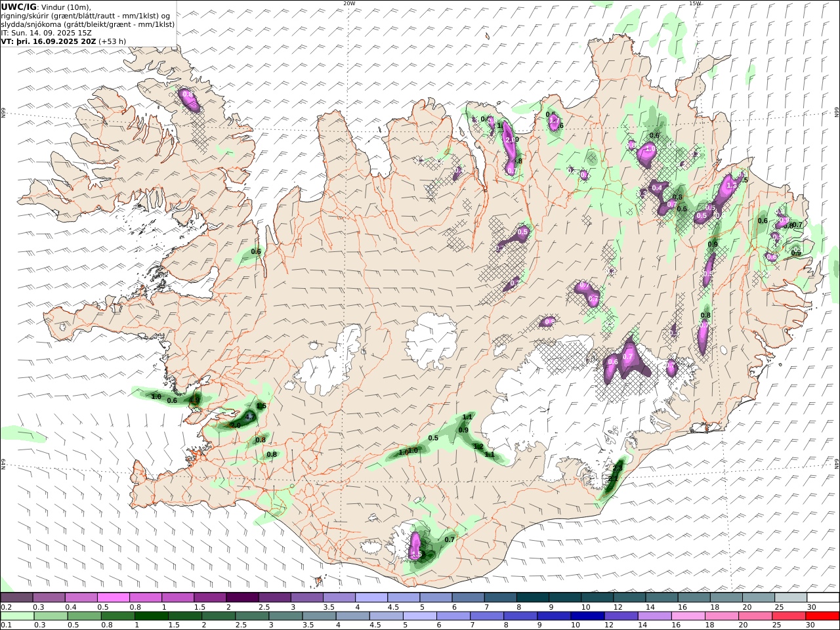Click the bright red swatch ending the bottom legend row

point(822,616)
